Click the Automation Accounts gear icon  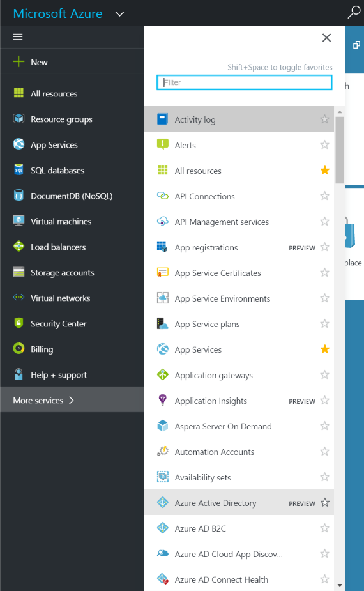162,451
